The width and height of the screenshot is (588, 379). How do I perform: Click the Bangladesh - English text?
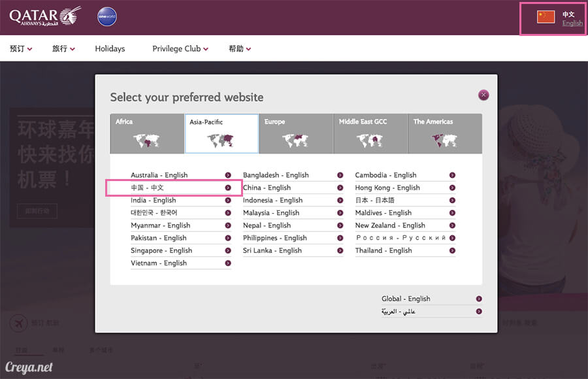click(276, 175)
